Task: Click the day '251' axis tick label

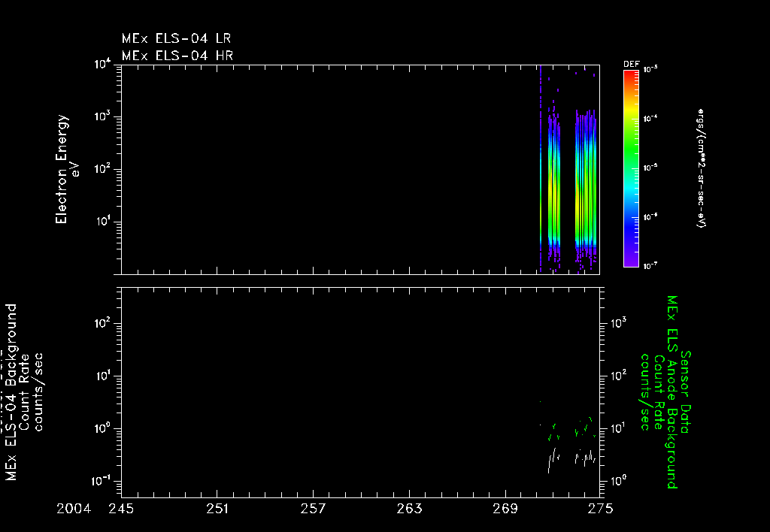Action: [x=217, y=509]
